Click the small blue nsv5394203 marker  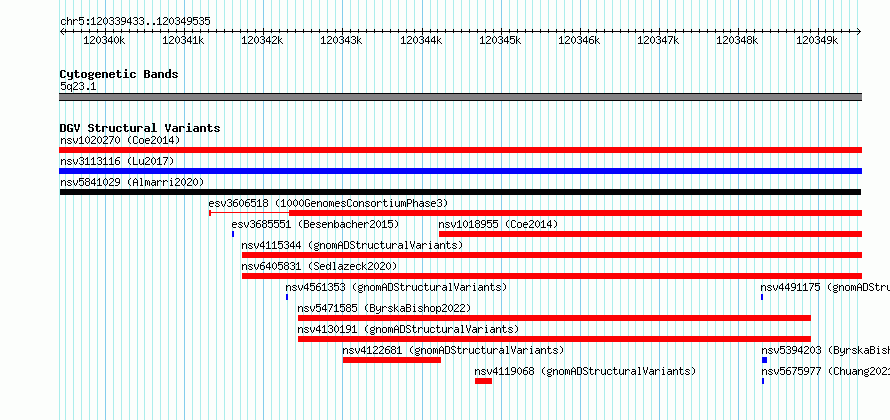click(764, 360)
